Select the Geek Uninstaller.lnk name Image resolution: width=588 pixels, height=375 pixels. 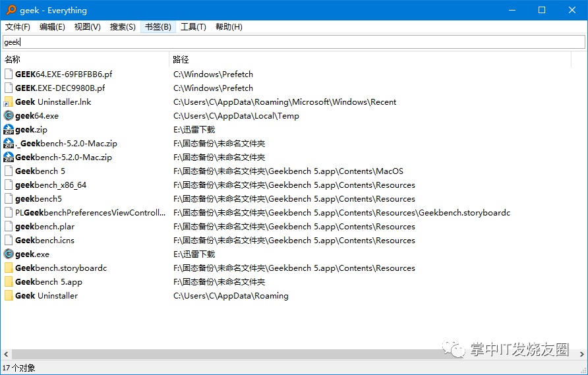coord(53,102)
